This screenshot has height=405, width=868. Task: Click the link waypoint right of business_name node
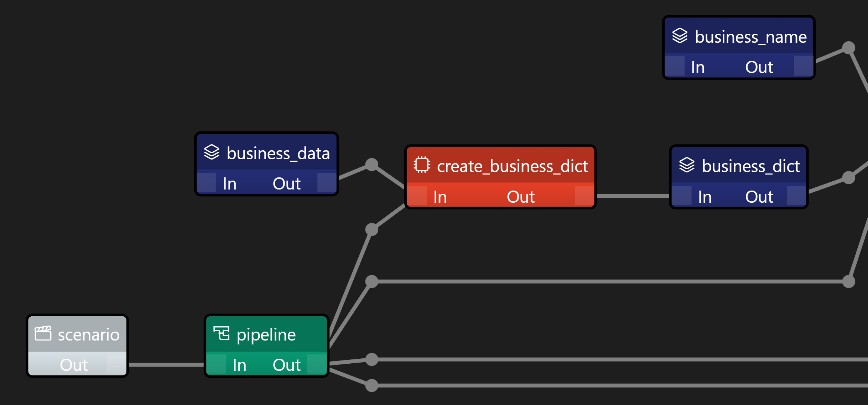(849, 48)
